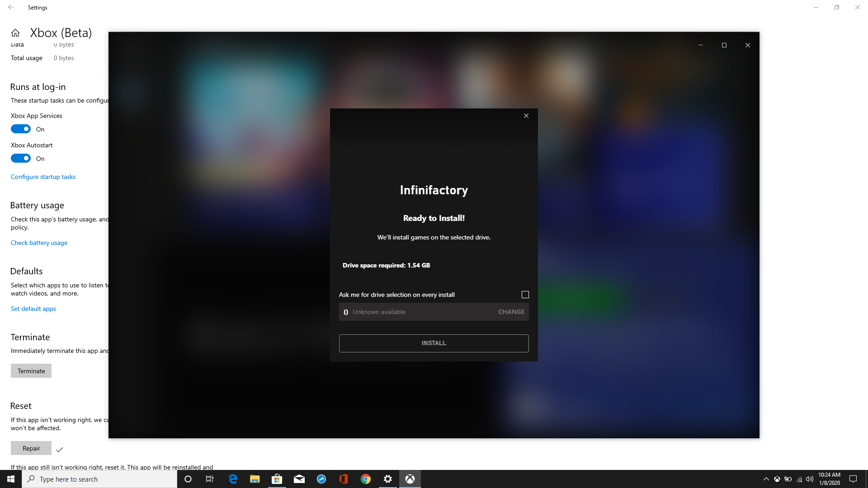Switch to Settings gear taskbar icon
This screenshot has width=868, height=488.
coord(388,479)
